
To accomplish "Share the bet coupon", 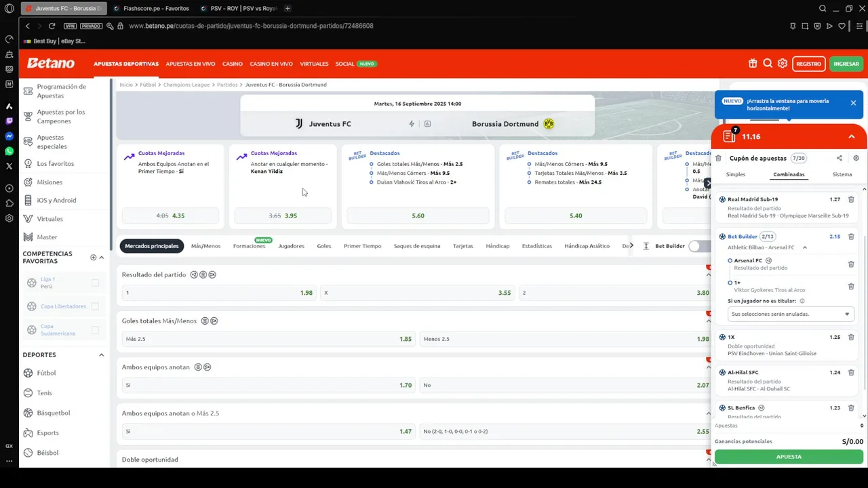I will [x=840, y=158].
